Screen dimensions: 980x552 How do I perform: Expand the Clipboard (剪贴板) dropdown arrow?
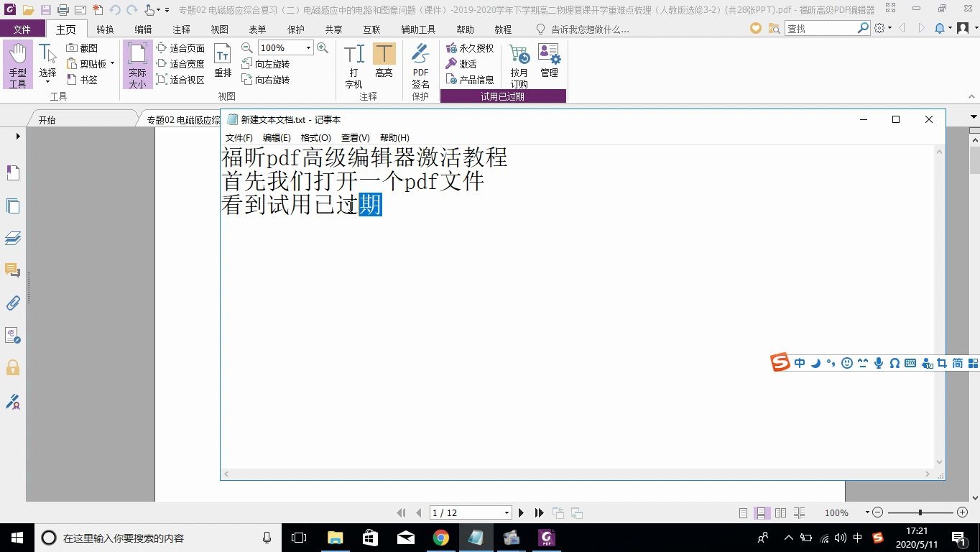click(x=112, y=64)
